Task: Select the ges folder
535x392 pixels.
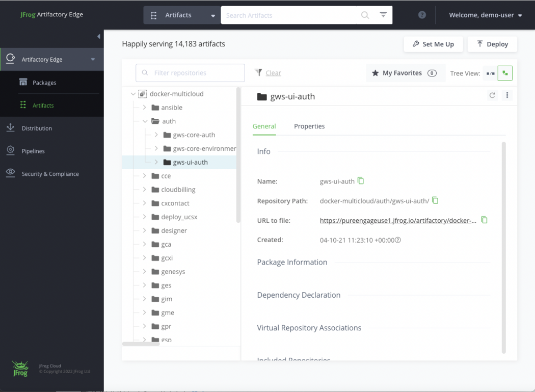Action: pos(166,285)
